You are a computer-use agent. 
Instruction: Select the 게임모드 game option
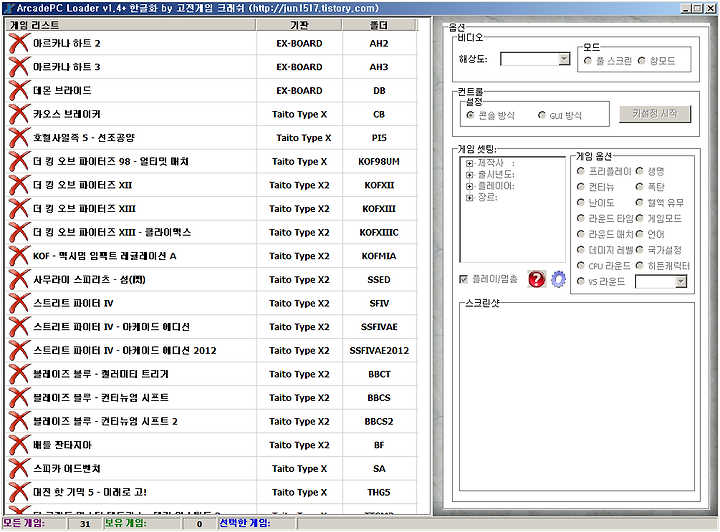coord(639,218)
